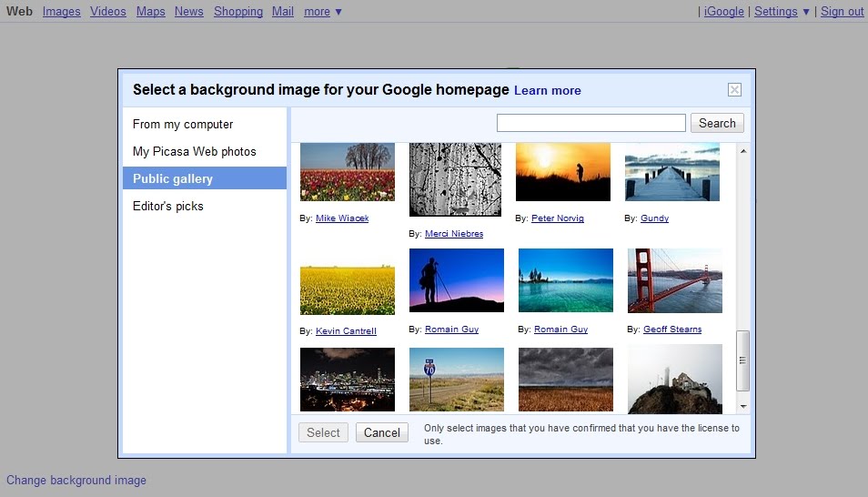Choose the black and white birch trees thumbnail
Screen dimensions: 868x497
coord(455,179)
